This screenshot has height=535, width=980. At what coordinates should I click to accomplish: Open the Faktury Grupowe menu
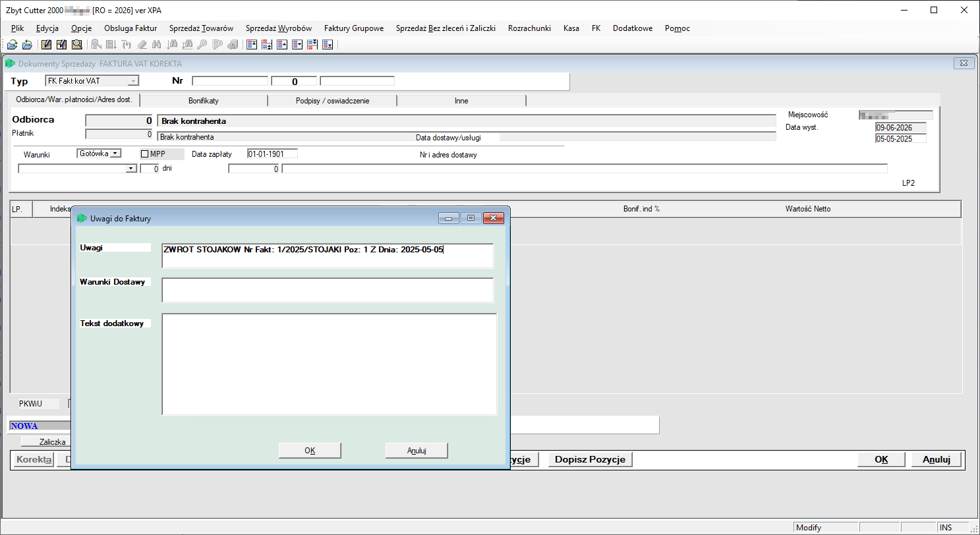click(354, 28)
